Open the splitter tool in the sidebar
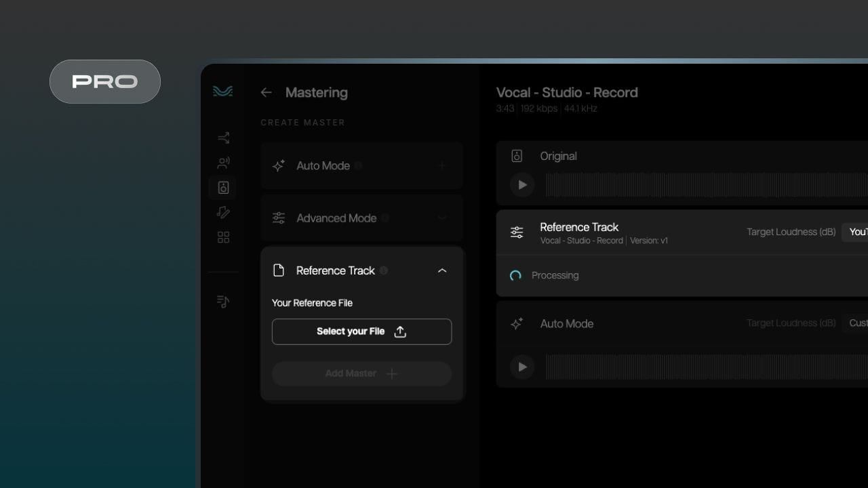The width and height of the screenshot is (868, 488). point(223,138)
